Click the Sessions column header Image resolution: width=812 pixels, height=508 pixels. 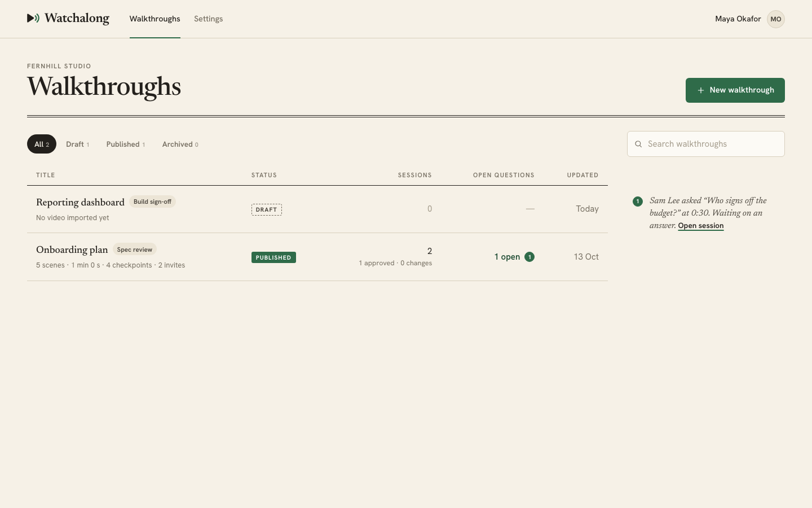415,175
